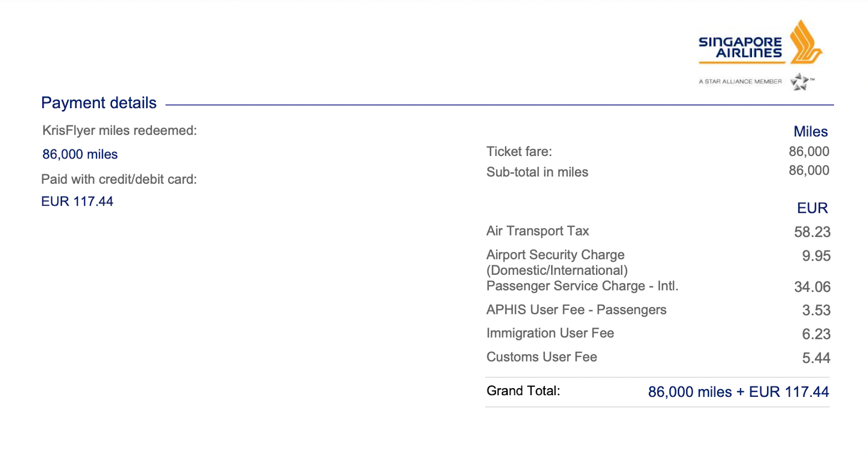
Task: Select the 86,000 miles redeemed value
Action: pyautogui.click(x=80, y=155)
